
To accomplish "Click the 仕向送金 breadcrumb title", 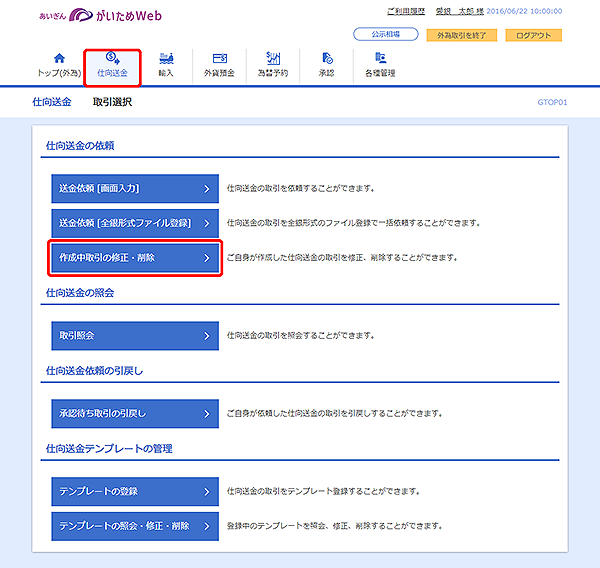I will click(52, 102).
